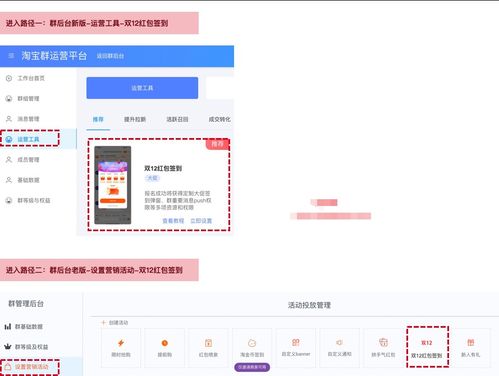The image size is (499, 376).
Task: Click the 返回群后台 link in header
Action: [110, 56]
